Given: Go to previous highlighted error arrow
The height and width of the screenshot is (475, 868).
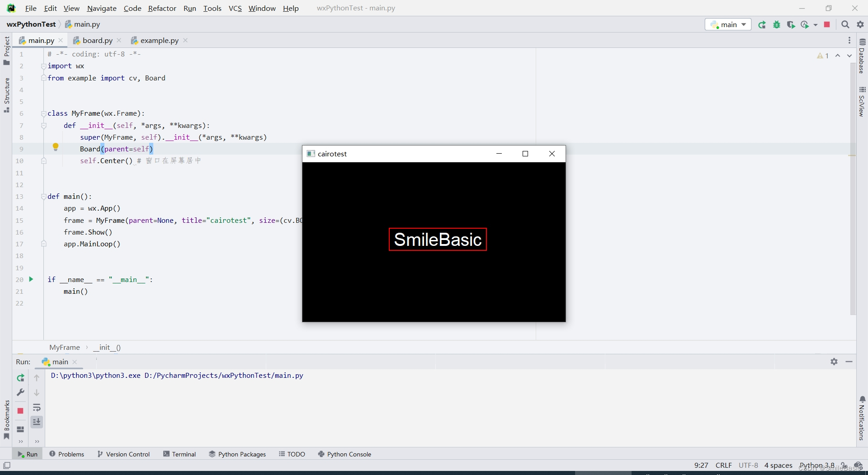Looking at the screenshot, I should (838, 56).
